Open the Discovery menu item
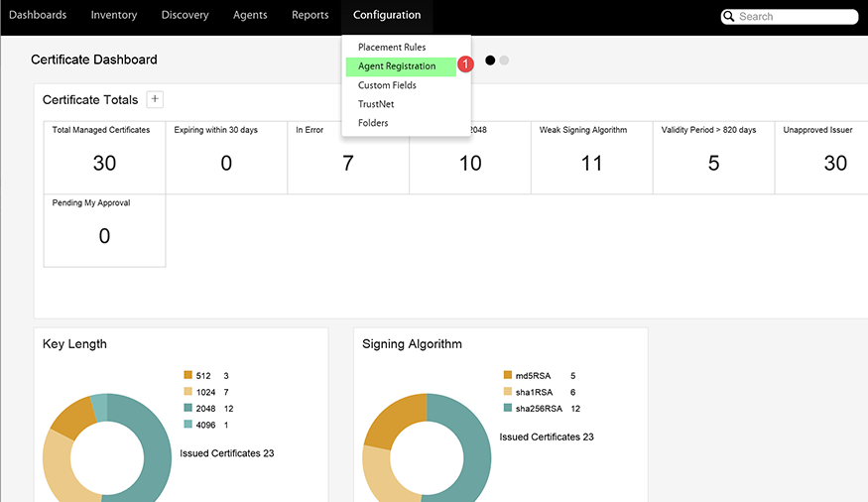This screenshot has height=502, width=868. (186, 16)
